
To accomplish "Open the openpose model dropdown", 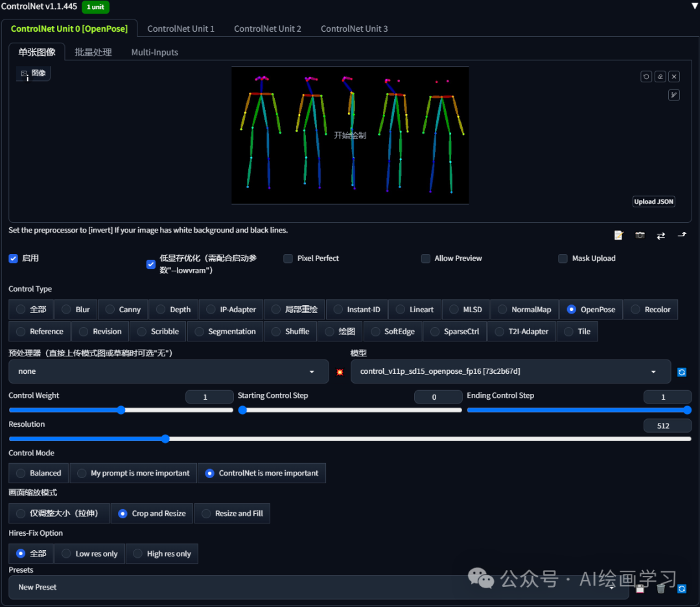I will [x=510, y=371].
